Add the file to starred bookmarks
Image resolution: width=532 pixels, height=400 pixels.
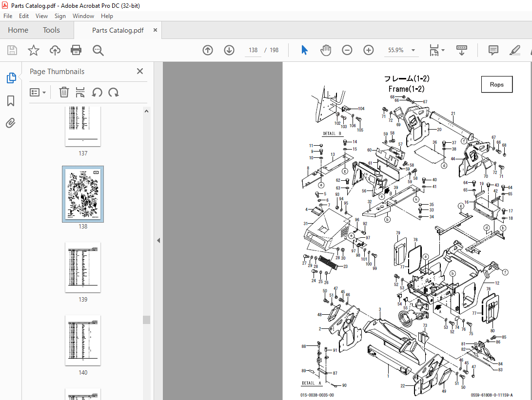(x=33, y=50)
